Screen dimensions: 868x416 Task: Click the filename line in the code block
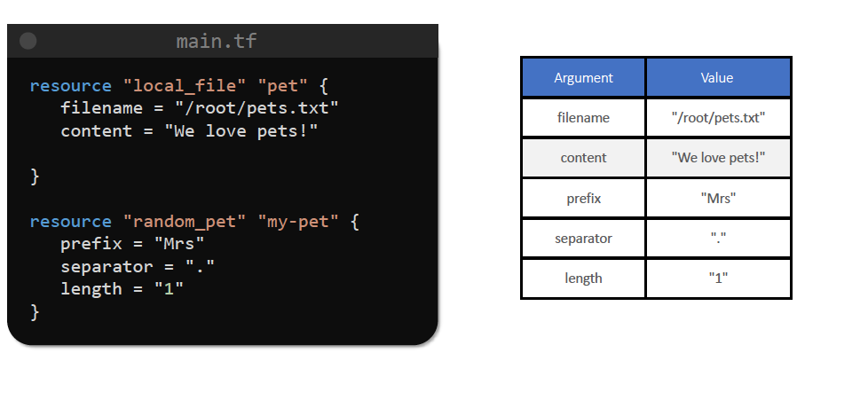(x=200, y=108)
